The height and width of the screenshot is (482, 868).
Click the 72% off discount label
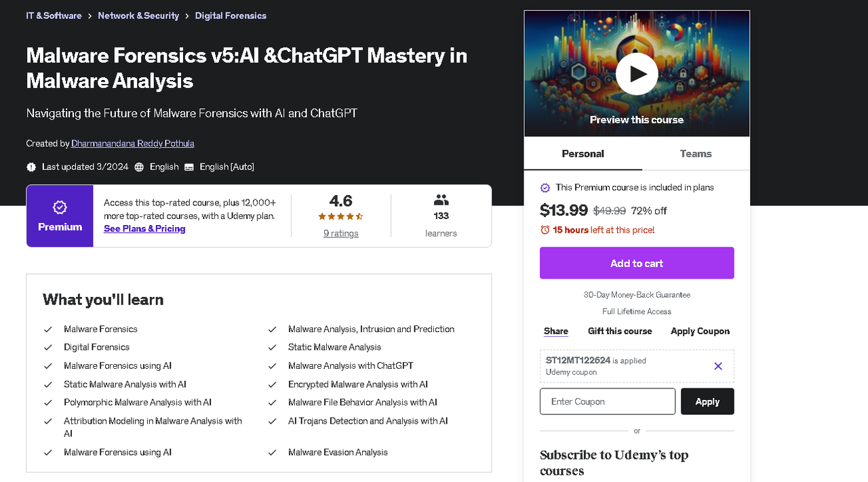pyautogui.click(x=649, y=211)
